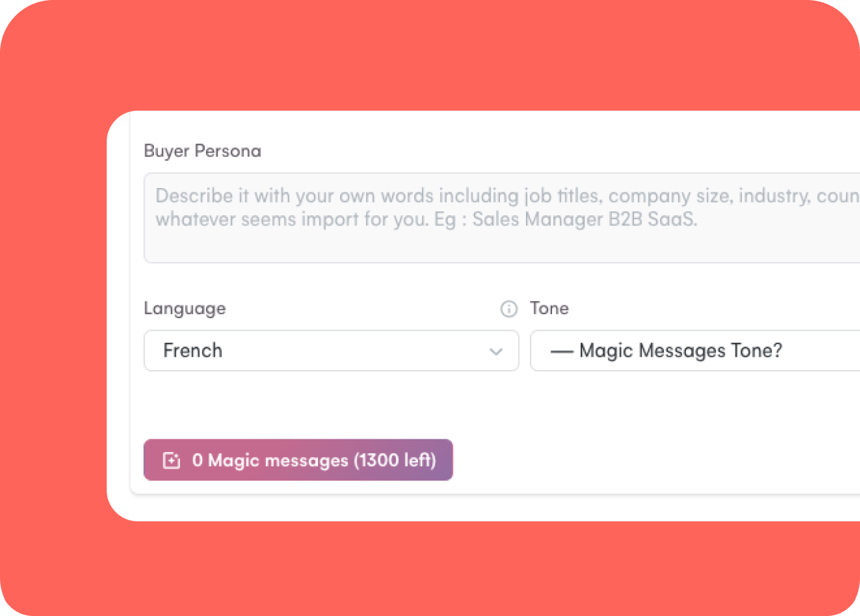Click the info icon beside Tone

click(509, 309)
